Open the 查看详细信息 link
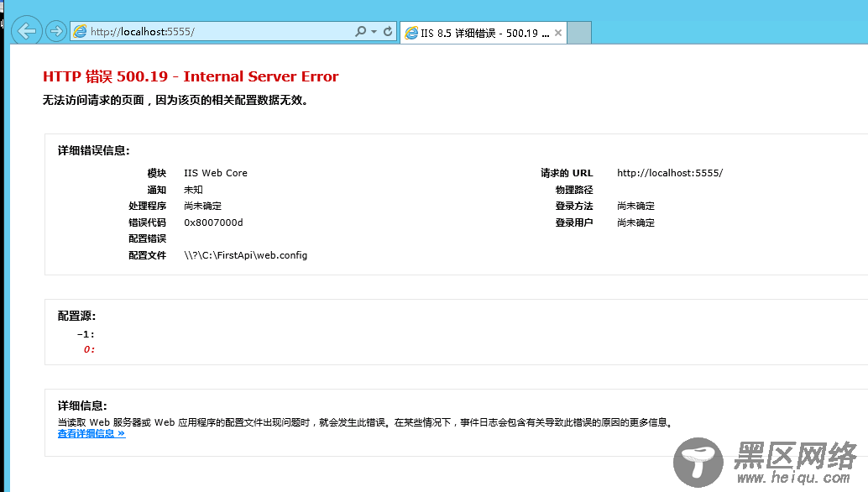The image size is (868, 492). tap(92, 433)
